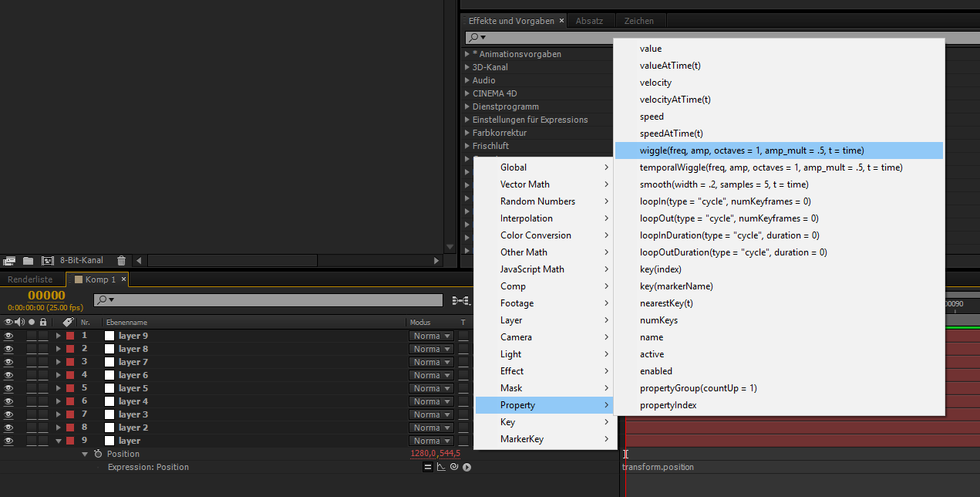Click the solo dot column header icon
The image size is (980, 497).
(32, 322)
